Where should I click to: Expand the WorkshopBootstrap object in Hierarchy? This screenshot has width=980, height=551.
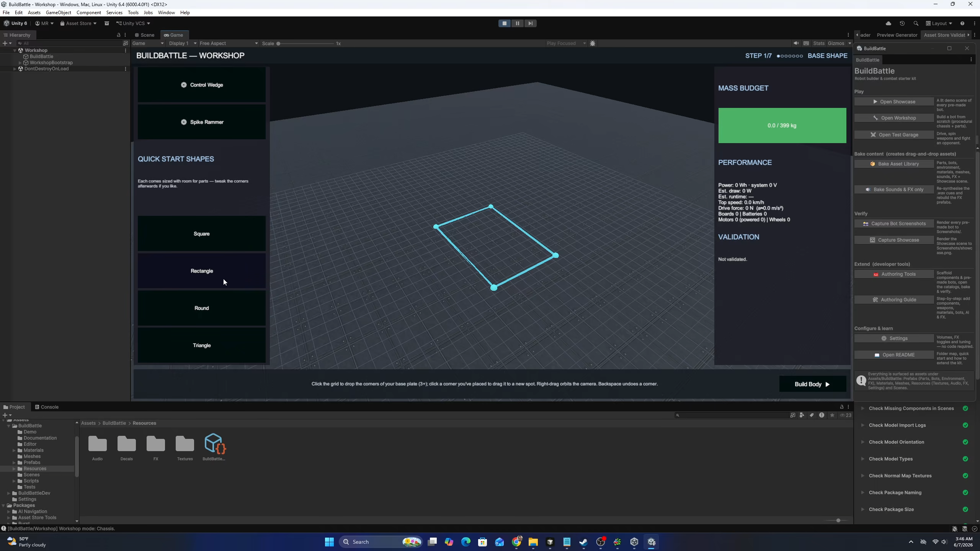pos(20,63)
